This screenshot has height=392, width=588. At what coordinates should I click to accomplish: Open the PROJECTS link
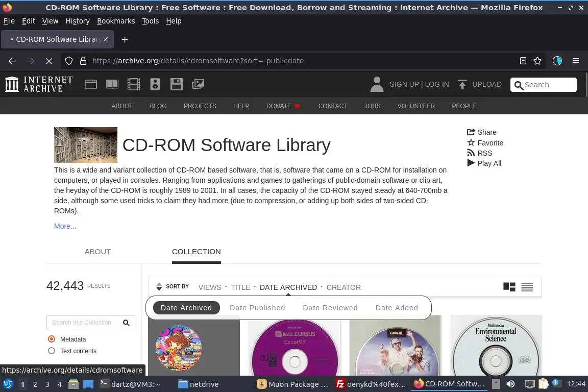[x=200, y=106]
